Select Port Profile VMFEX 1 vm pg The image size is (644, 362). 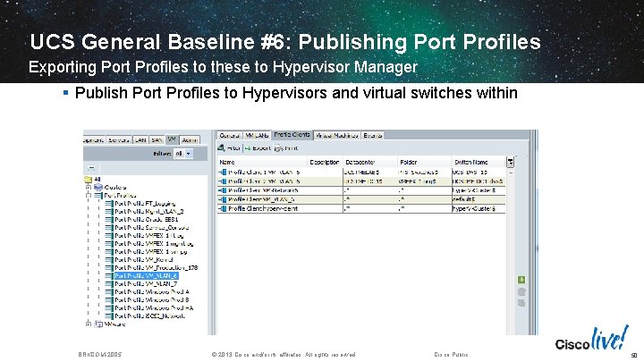(x=151, y=251)
